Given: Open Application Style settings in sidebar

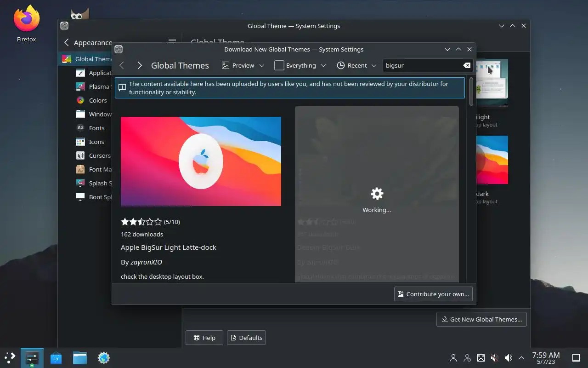Looking at the screenshot, I should [x=93, y=73].
